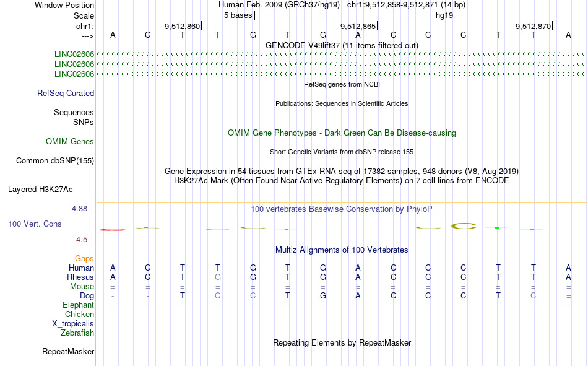Open Short Genetic Variants from dbSNP release 155

pos(342,152)
